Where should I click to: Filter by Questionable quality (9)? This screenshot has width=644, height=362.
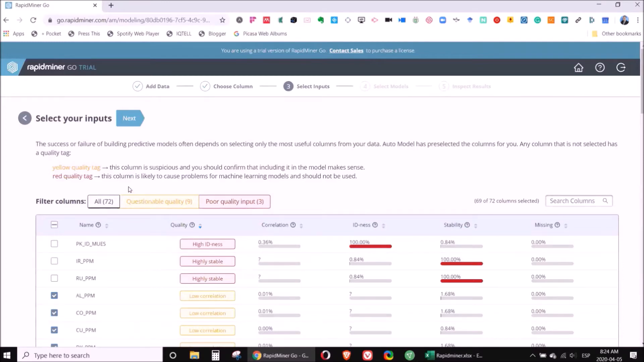[159, 201]
